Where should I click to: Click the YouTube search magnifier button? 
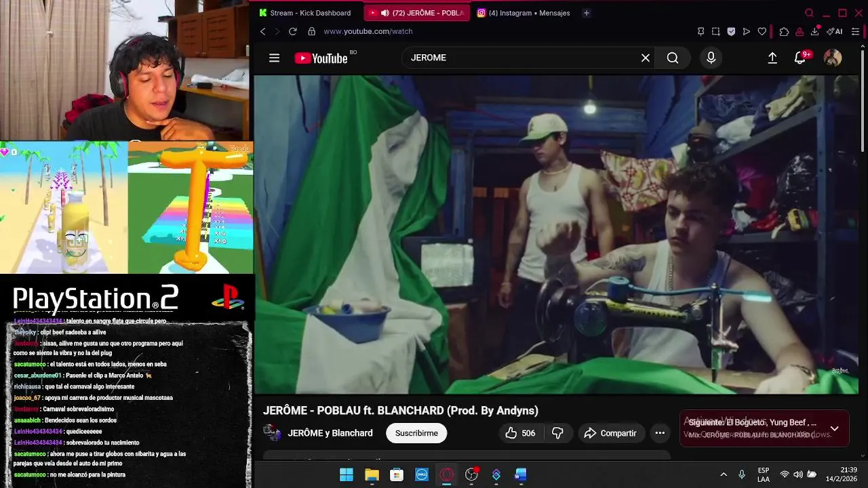pyautogui.click(x=673, y=58)
